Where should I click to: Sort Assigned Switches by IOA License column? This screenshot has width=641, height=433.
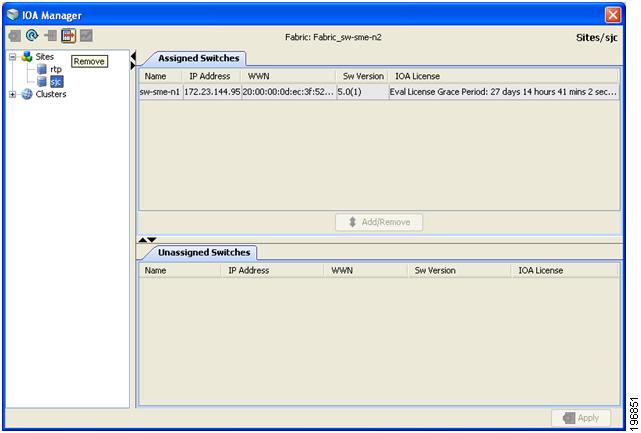click(x=503, y=76)
